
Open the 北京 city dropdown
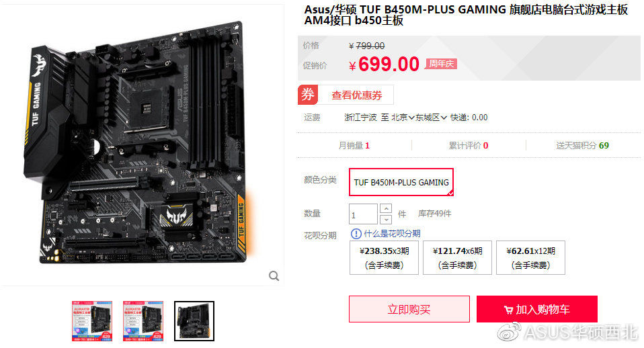(403, 118)
